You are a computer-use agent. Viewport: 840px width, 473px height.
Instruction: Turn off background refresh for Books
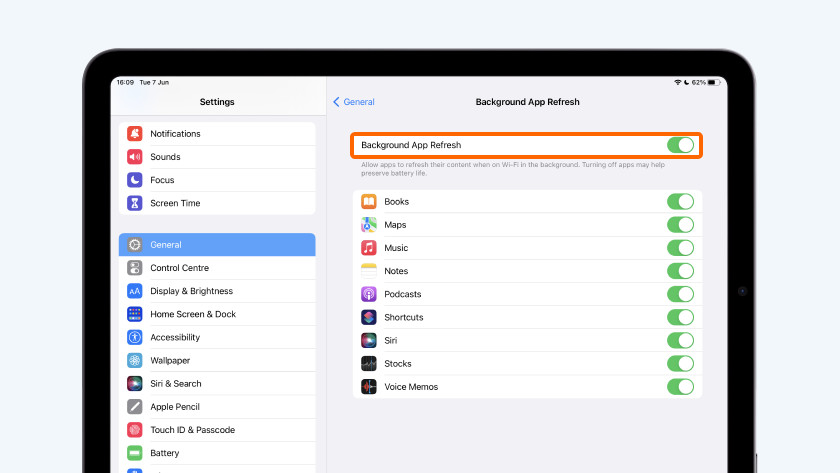680,201
